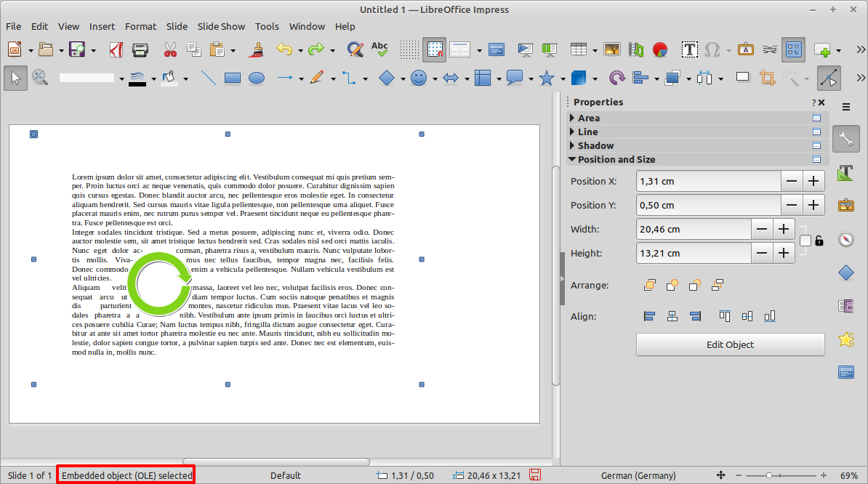Toggle the Display Grid button
Screen dimensions: 868x484
(x=410, y=49)
